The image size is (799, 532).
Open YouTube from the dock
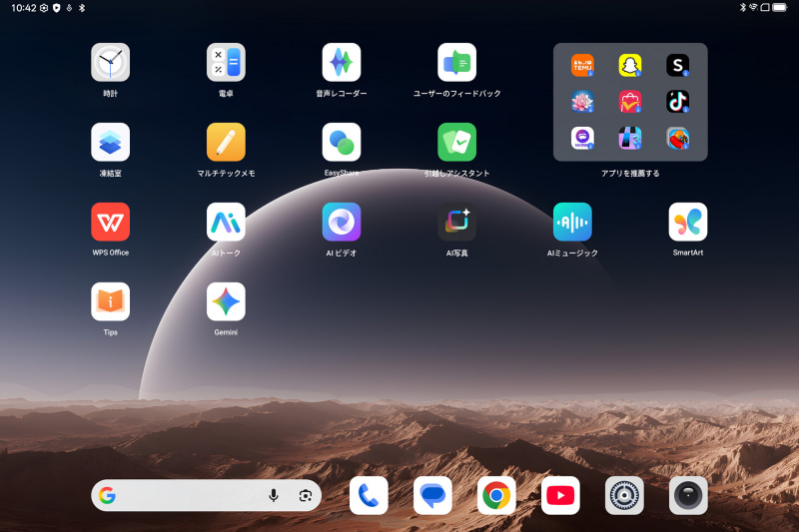(x=560, y=495)
